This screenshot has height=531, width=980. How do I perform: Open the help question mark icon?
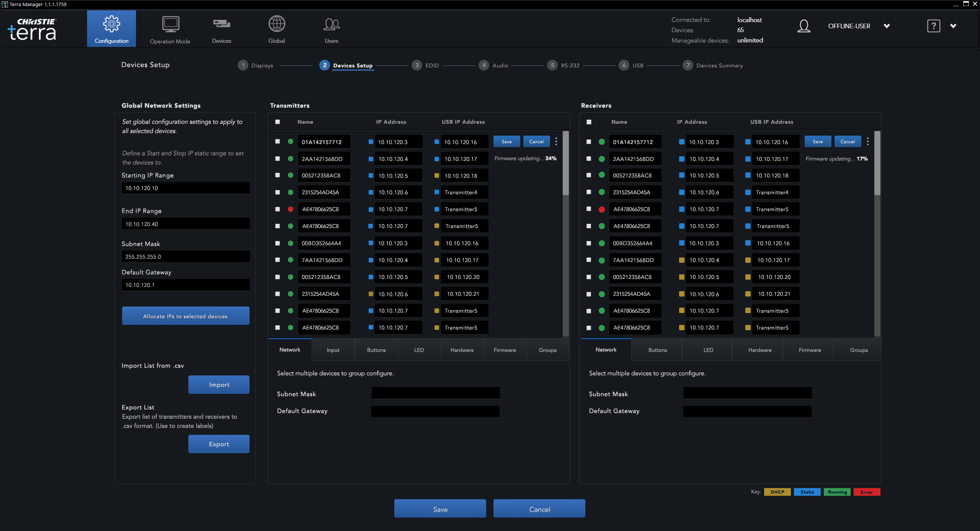(933, 26)
